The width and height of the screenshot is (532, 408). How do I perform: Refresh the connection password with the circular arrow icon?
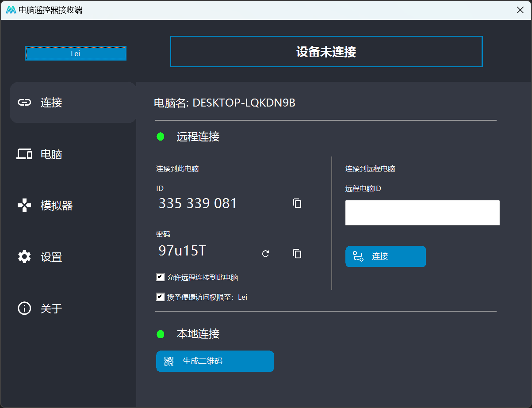click(x=265, y=254)
